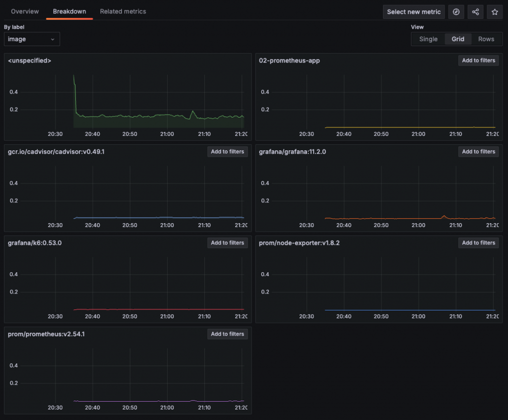Select the Breakdown tab
The height and width of the screenshot is (420, 508).
pos(69,11)
